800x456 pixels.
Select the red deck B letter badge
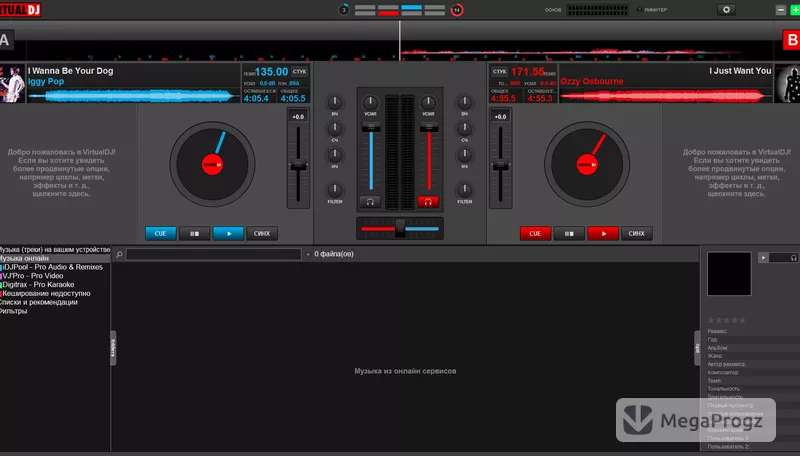[791, 40]
